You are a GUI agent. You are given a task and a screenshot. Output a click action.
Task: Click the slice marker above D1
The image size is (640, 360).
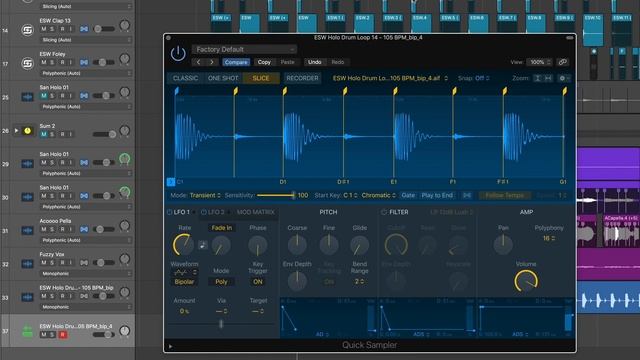pos(284,91)
